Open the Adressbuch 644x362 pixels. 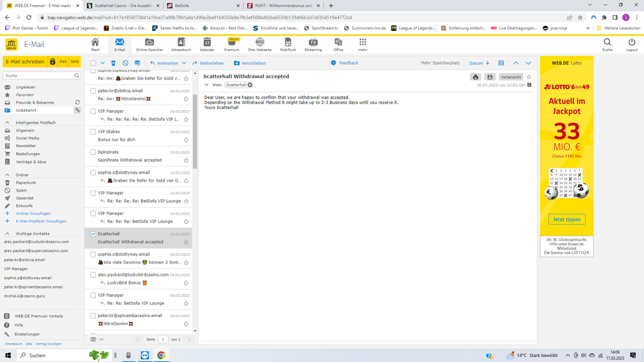click(181, 44)
